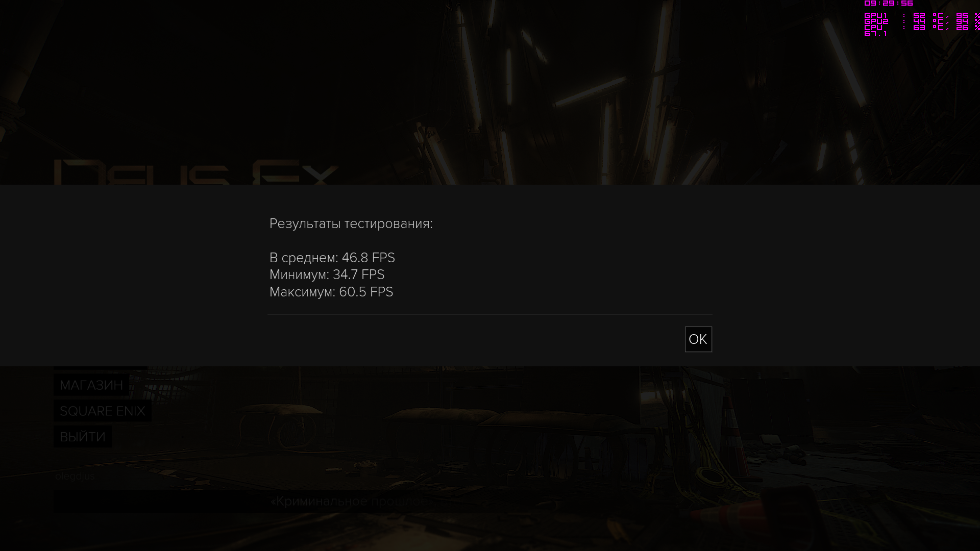Confirm the benchmark results with OK
The image size is (980, 551).
point(698,339)
